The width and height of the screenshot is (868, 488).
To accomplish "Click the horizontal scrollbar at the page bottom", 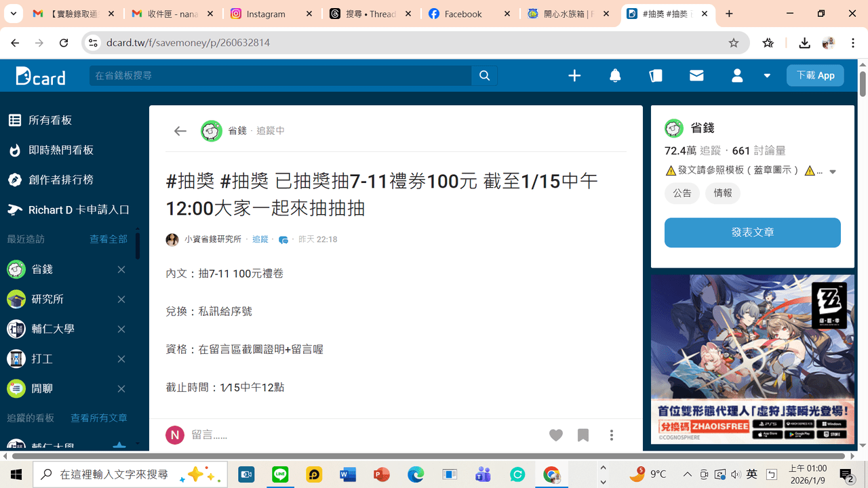I will coord(429,456).
